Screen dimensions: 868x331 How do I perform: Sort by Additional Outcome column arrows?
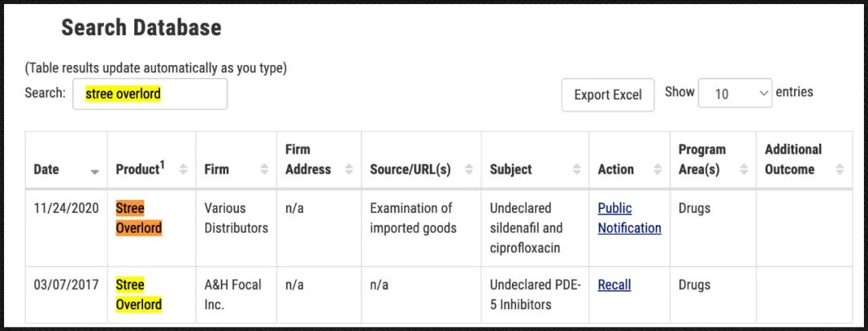point(841,170)
